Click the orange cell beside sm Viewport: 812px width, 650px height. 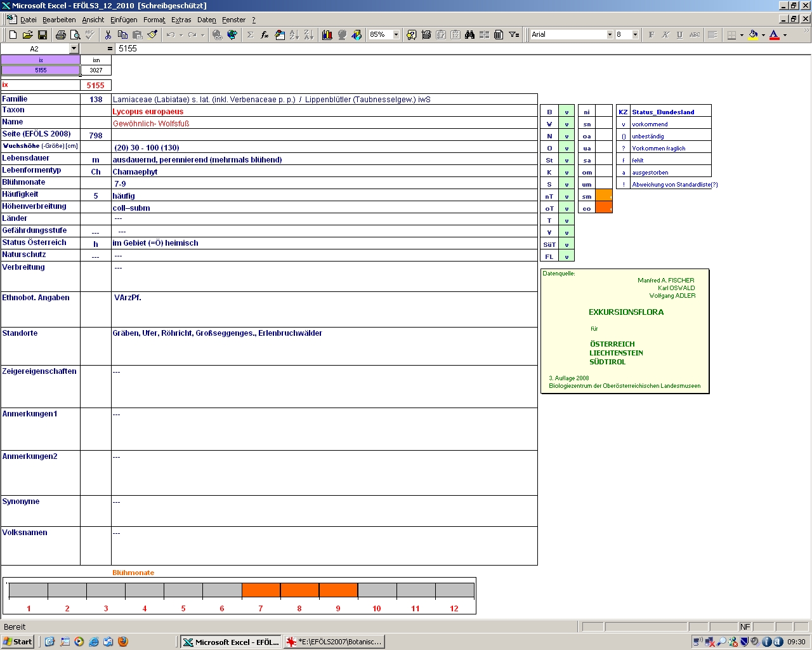604,196
